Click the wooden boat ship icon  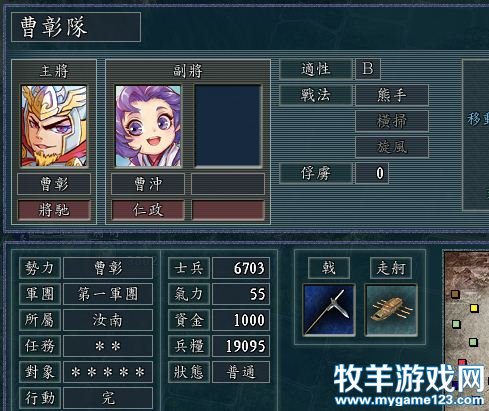point(391,310)
